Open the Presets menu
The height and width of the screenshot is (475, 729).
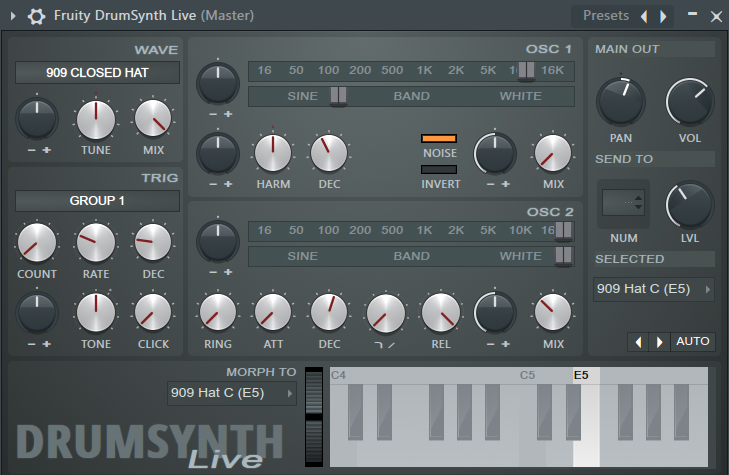pos(606,16)
